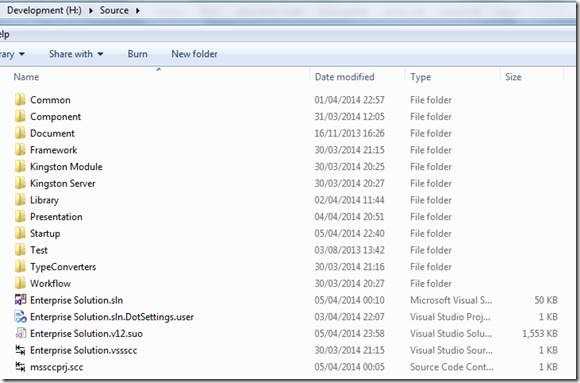Sort by Size column header
This screenshot has width=580, height=383.
[513, 77]
